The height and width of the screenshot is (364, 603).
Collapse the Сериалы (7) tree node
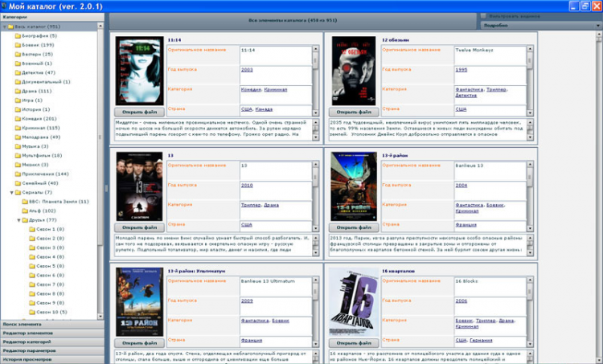[x=11, y=193]
